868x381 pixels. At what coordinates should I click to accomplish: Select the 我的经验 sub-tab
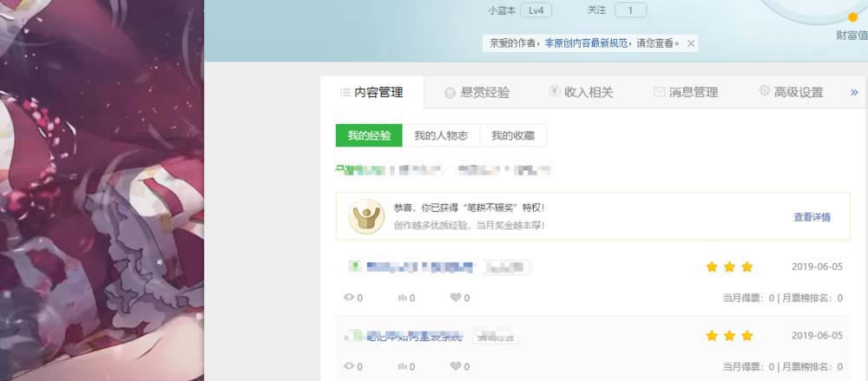pos(369,135)
